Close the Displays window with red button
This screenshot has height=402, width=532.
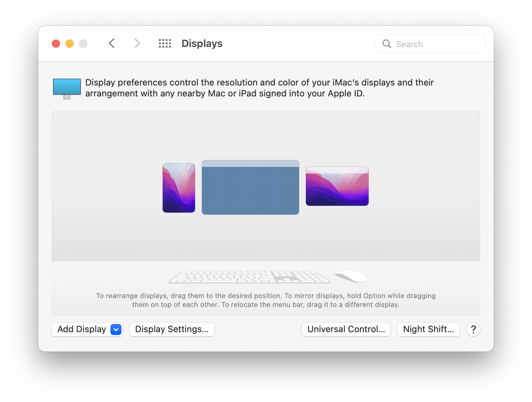click(x=56, y=44)
